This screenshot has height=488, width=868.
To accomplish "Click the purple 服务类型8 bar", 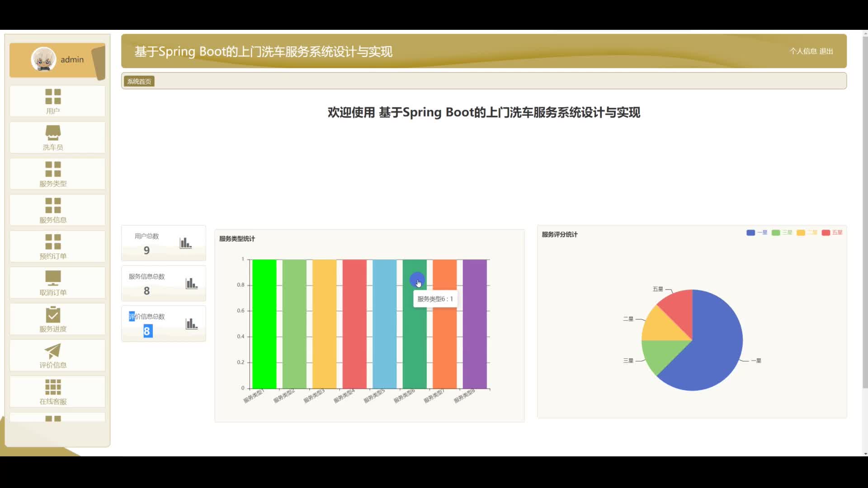I will pos(475,324).
